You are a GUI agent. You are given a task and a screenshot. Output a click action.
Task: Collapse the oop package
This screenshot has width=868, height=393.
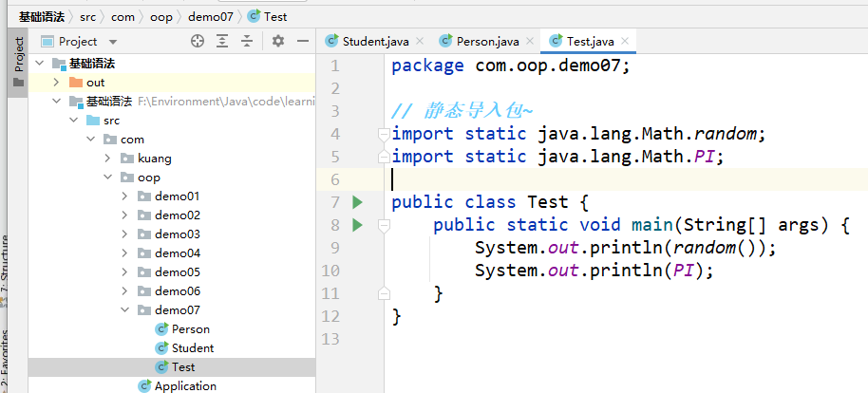[107, 178]
